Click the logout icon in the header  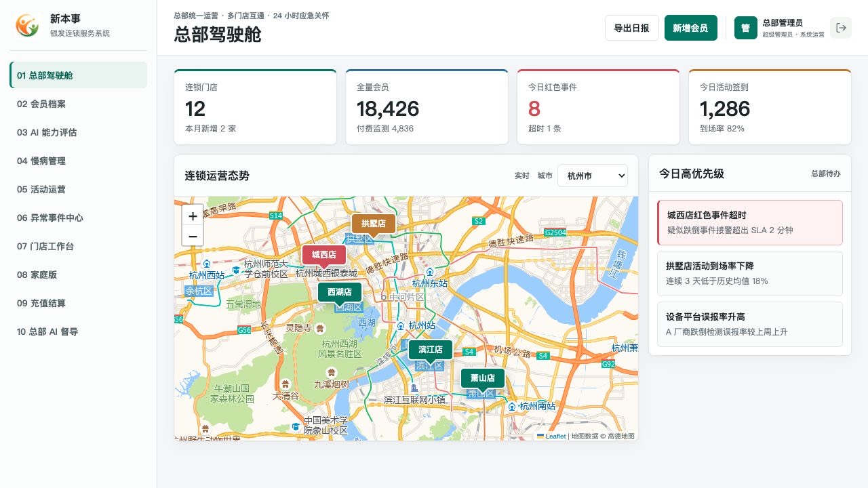(841, 28)
